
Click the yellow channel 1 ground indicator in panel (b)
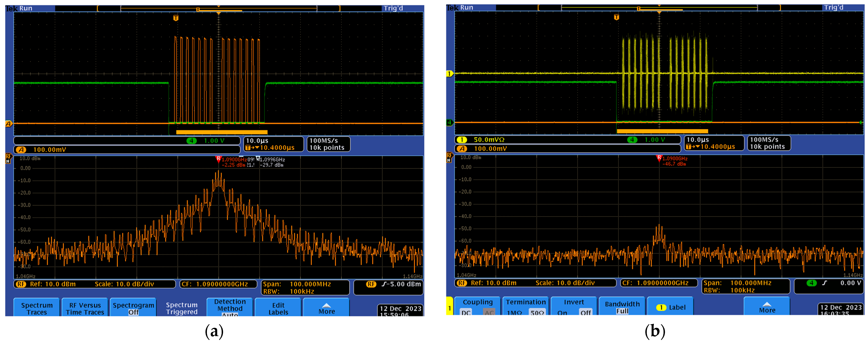[x=449, y=73]
